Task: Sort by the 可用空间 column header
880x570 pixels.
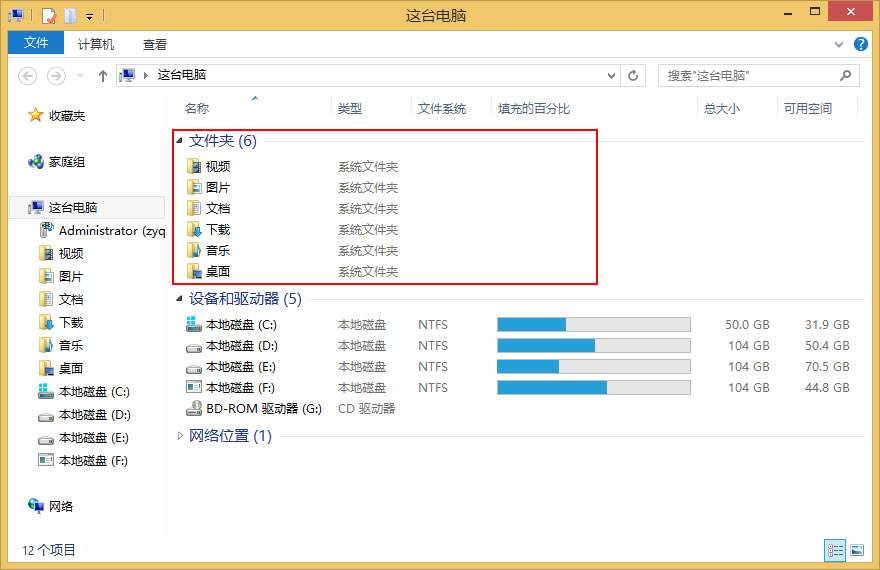Action: (x=808, y=109)
